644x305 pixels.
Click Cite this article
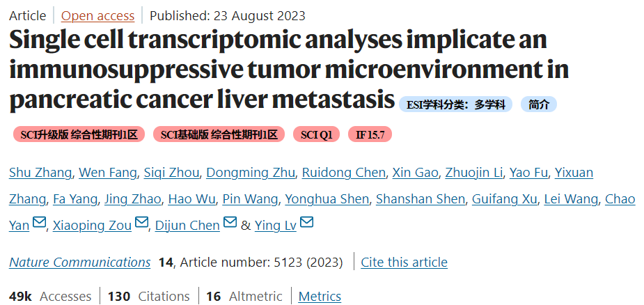point(404,263)
